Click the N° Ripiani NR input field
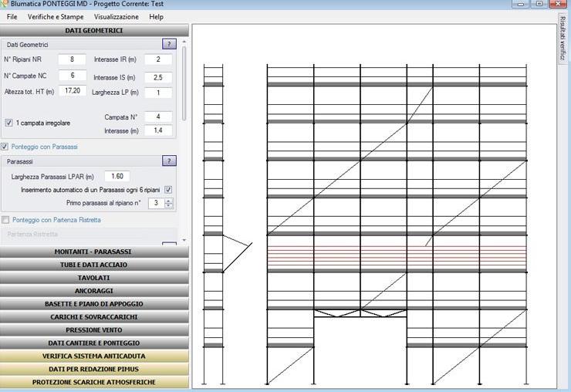The width and height of the screenshot is (571, 392). [73, 59]
